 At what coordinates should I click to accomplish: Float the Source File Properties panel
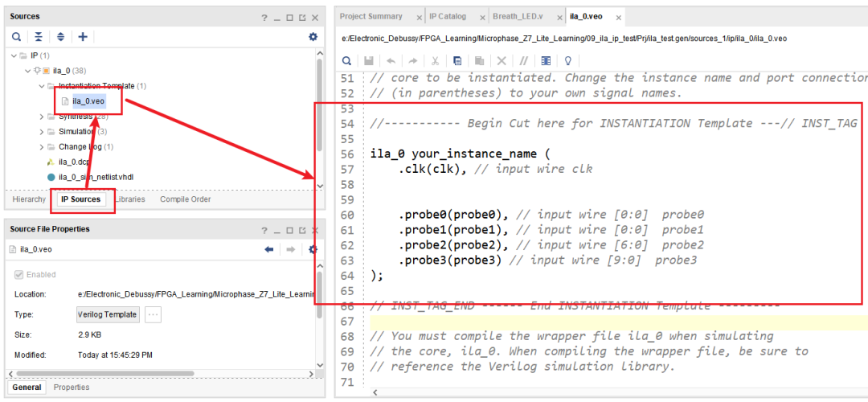point(302,230)
